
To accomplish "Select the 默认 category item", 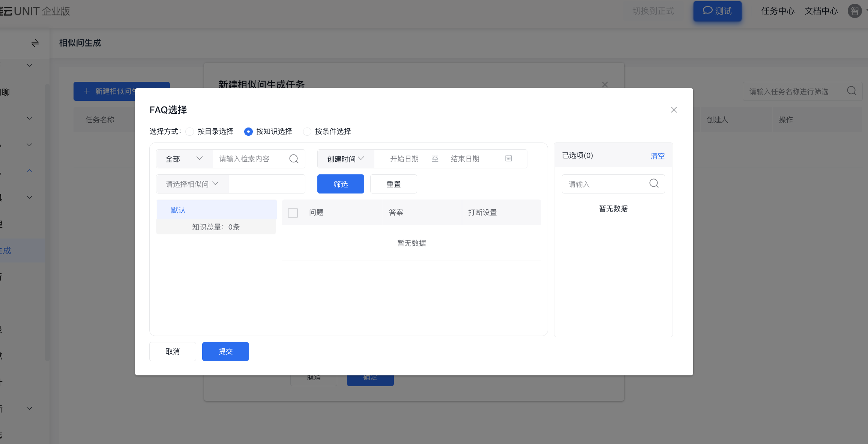I will [216, 210].
